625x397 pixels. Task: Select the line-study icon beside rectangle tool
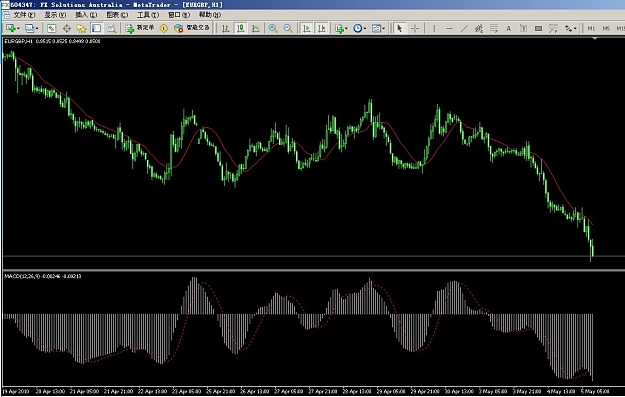pyautogui.click(x=553, y=28)
